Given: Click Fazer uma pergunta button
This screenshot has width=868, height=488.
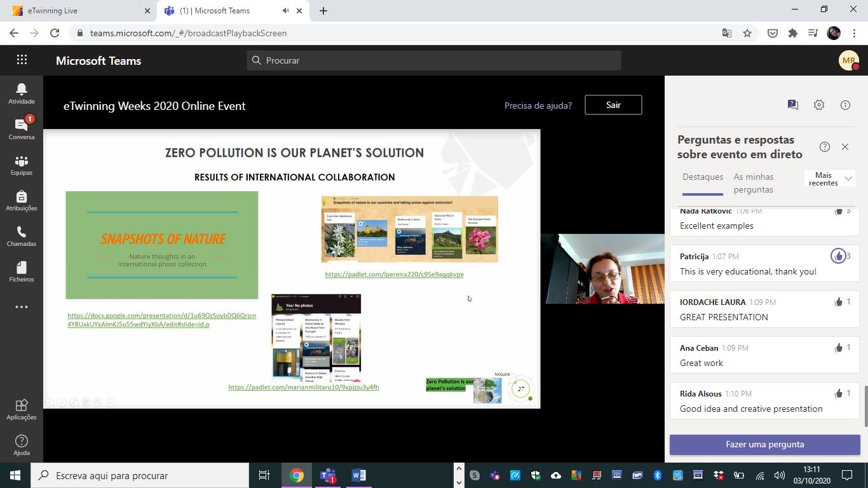Looking at the screenshot, I should (764, 445).
